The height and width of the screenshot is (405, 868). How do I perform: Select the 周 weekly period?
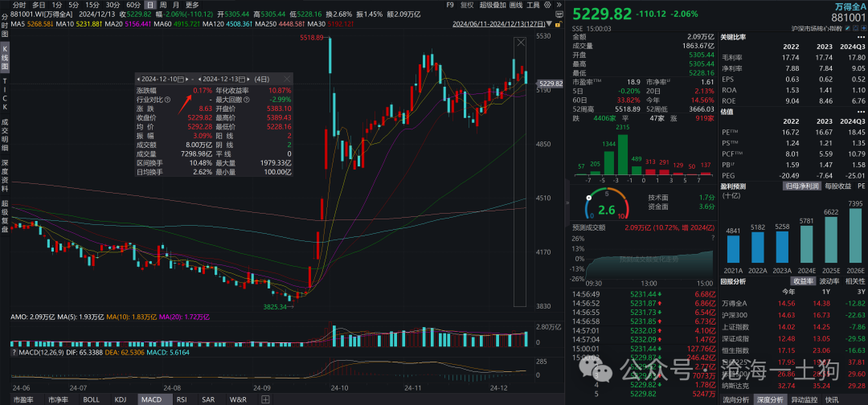click(x=162, y=5)
